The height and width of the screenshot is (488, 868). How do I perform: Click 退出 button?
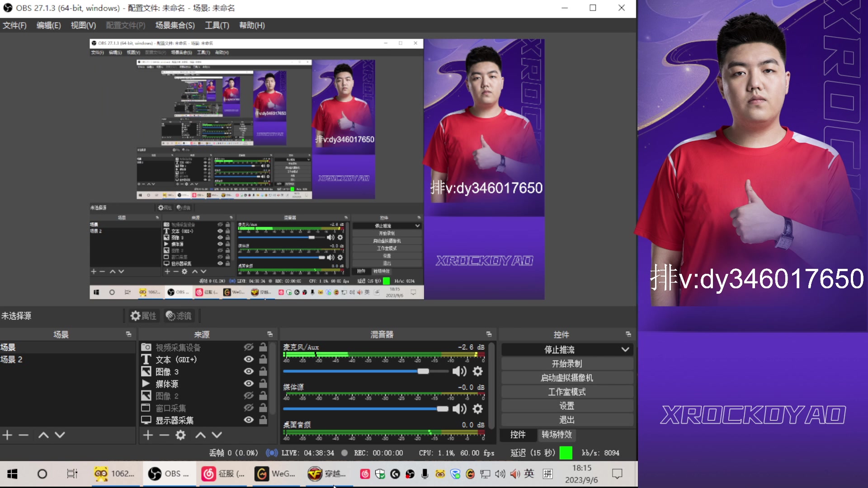click(567, 420)
